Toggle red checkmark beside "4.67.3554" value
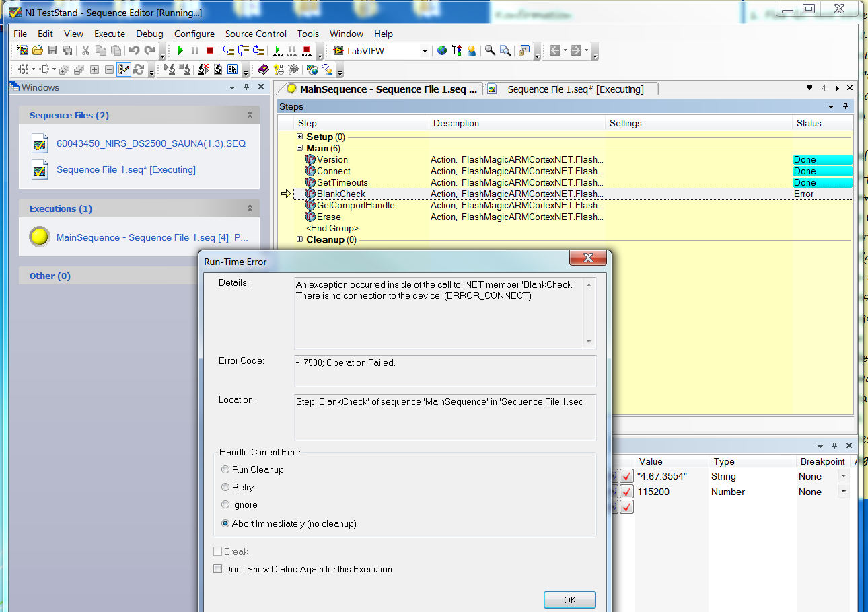The width and height of the screenshot is (868, 612). click(626, 477)
